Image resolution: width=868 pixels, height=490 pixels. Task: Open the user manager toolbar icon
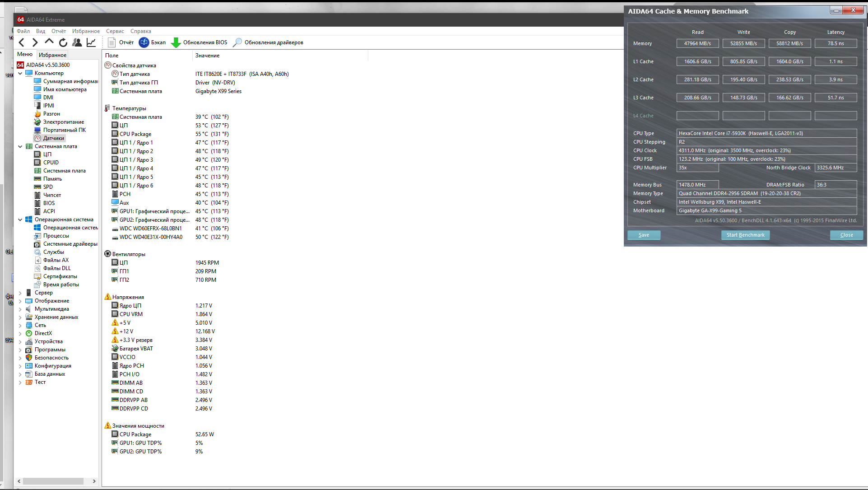tap(77, 42)
